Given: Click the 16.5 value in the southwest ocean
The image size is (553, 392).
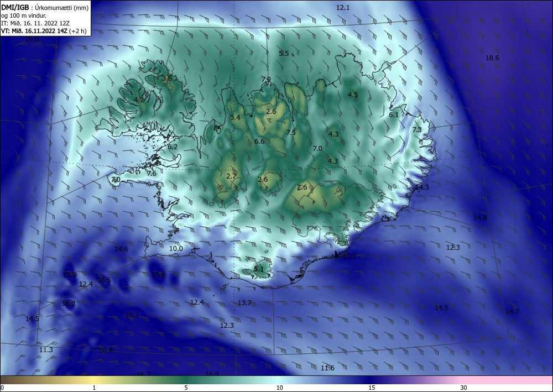Looking at the screenshot, I should pyautogui.click(x=104, y=280).
